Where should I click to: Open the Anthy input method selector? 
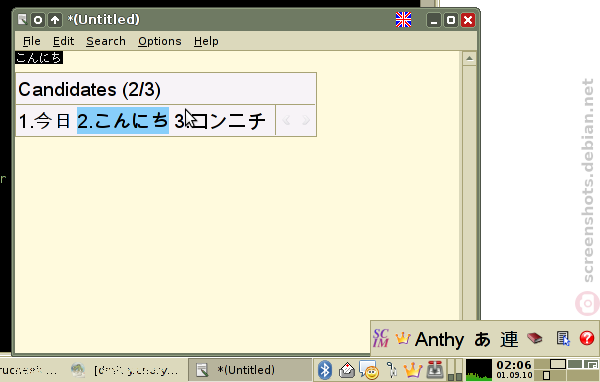[x=430, y=339]
